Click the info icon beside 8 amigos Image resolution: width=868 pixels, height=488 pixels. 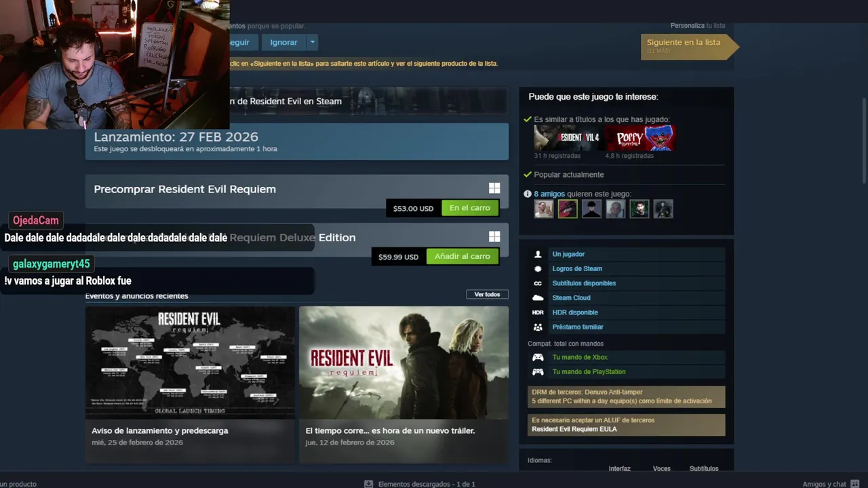click(528, 194)
